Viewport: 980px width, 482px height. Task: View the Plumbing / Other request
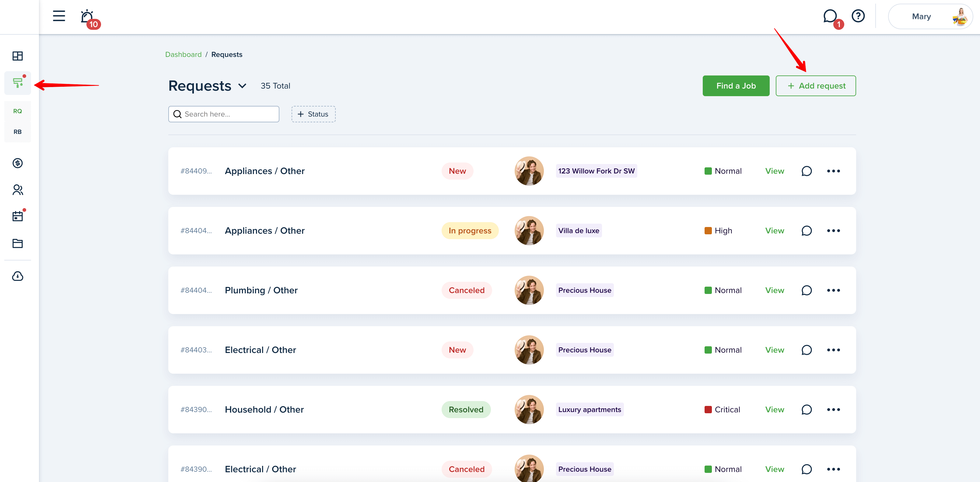[775, 290]
